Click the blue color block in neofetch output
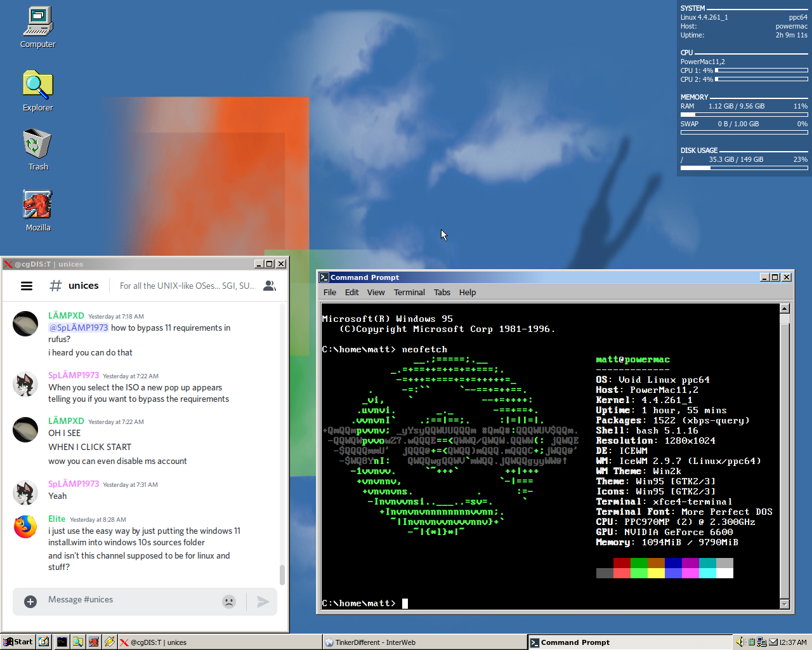The width and height of the screenshot is (812, 650). point(673,563)
